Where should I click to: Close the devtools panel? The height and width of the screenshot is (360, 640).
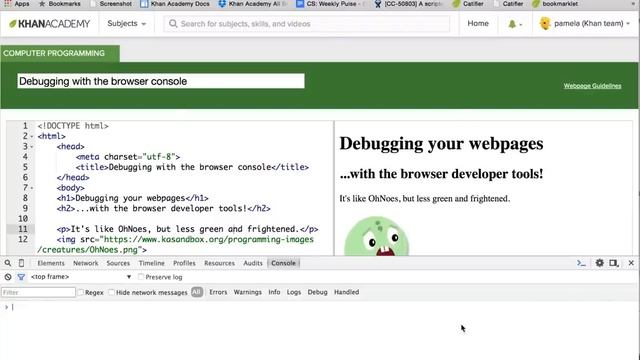[x=631, y=263]
